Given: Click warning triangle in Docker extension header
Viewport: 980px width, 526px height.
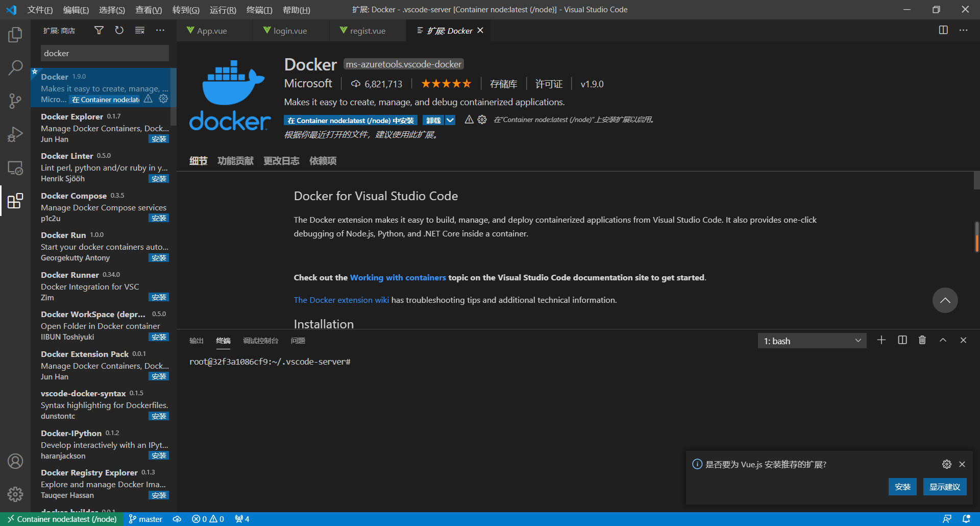Looking at the screenshot, I should [x=469, y=119].
